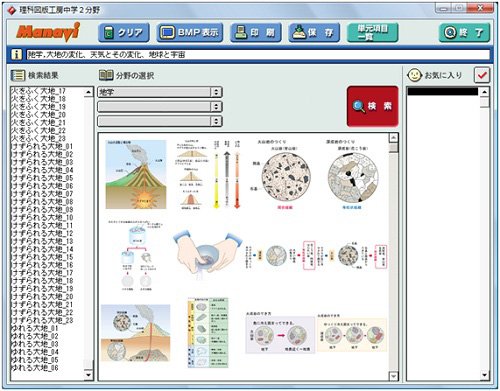Image resolution: width=500 pixels, height=391 pixels.
Task: Click image pane scrollbar up arrow
Action: pos(394,138)
